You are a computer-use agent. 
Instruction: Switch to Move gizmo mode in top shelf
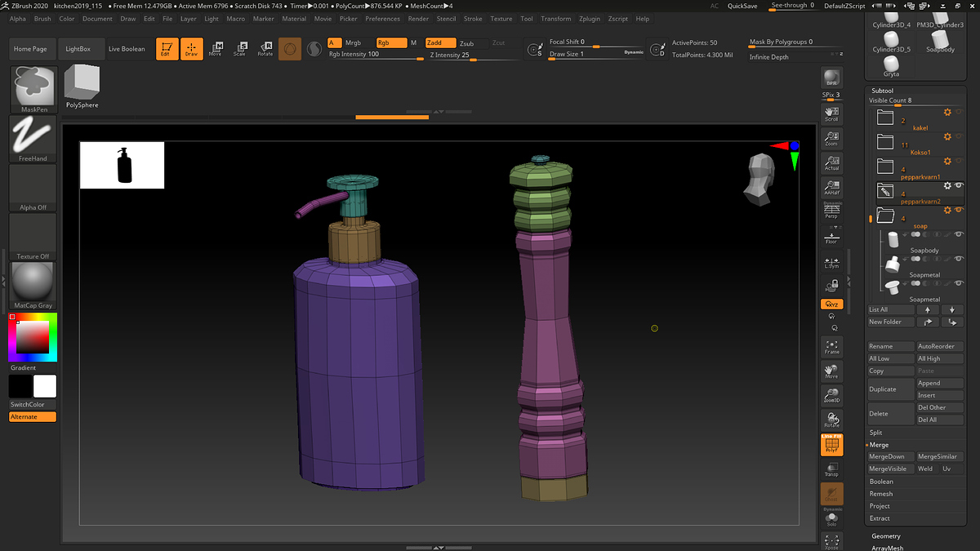[216, 49]
